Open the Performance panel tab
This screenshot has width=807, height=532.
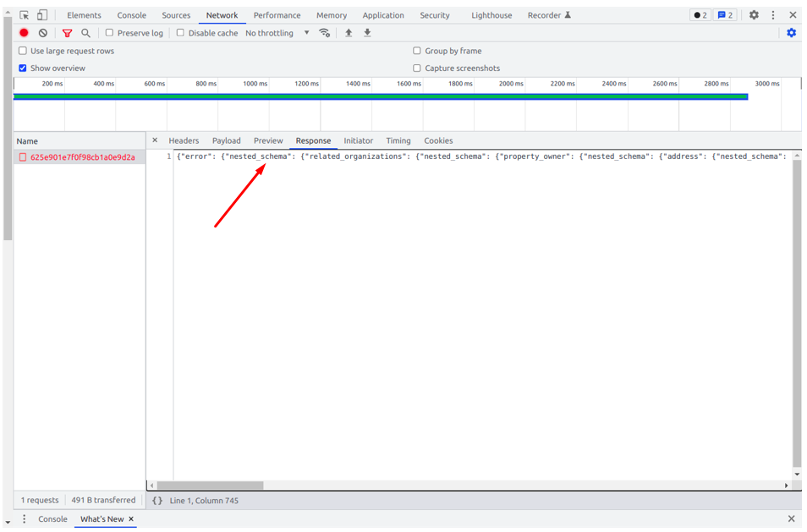click(x=277, y=15)
